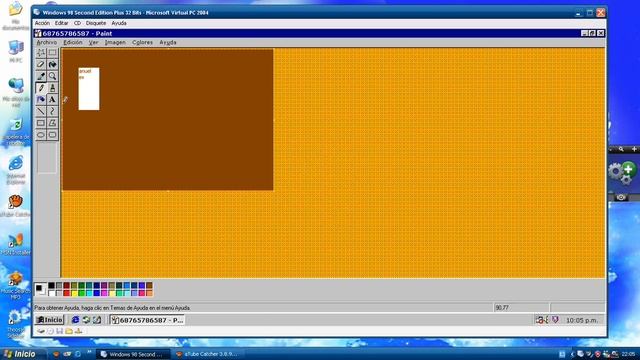This screenshot has height=360, width=640.
Task: Click the Windows 98 Inicio button
Action: pos(49,320)
